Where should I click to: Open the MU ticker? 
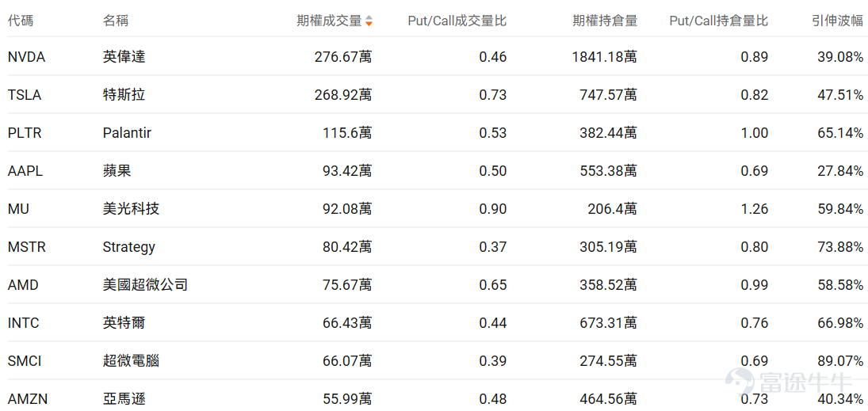[19, 208]
